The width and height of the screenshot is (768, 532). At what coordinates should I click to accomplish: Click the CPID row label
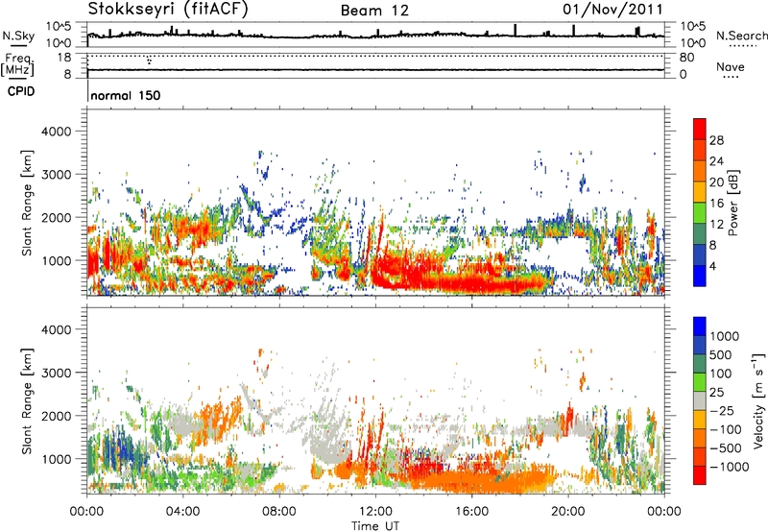click(21, 91)
